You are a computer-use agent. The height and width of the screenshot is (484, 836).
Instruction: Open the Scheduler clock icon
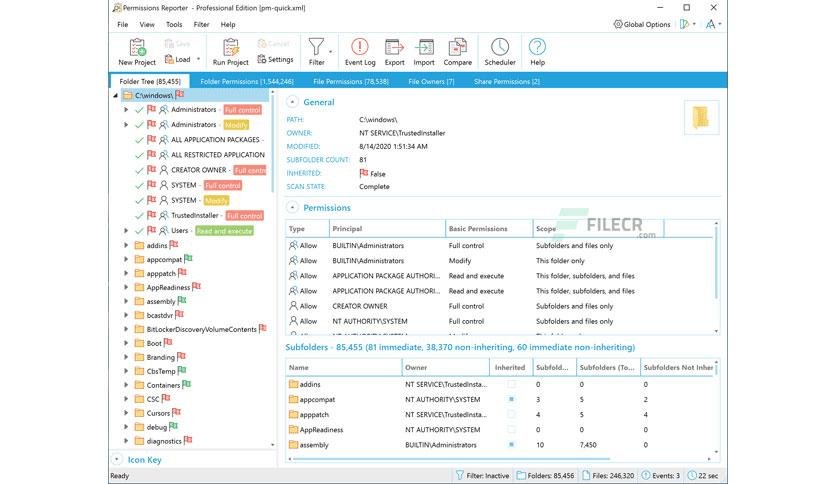(x=500, y=47)
